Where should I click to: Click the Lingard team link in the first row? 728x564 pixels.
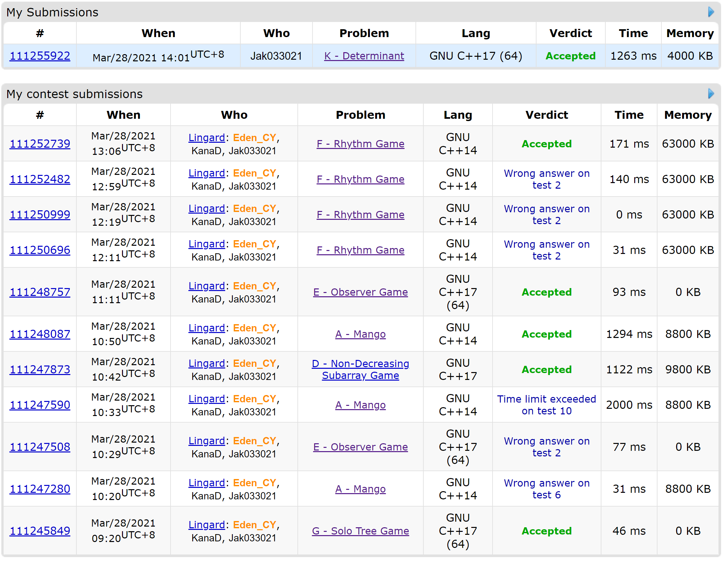coord(207,137)
